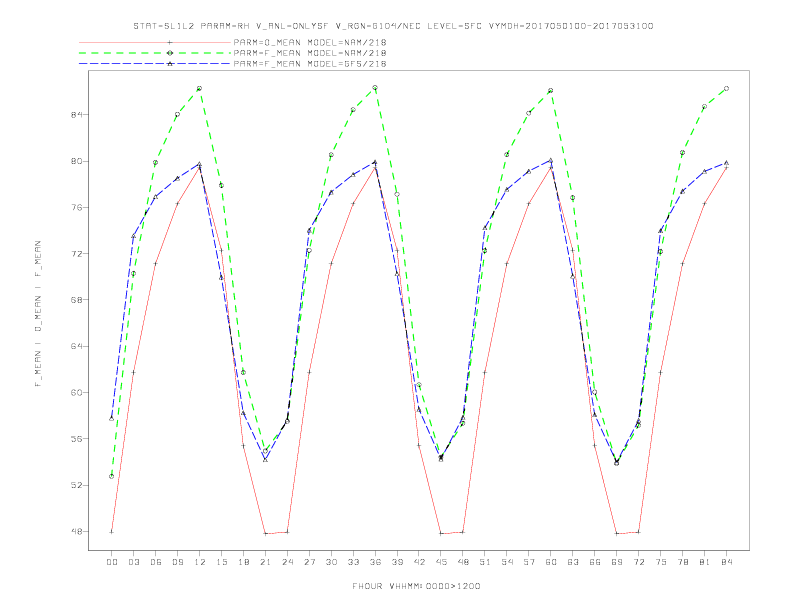Click x-axis forecast hour label 57

[529, 562]
